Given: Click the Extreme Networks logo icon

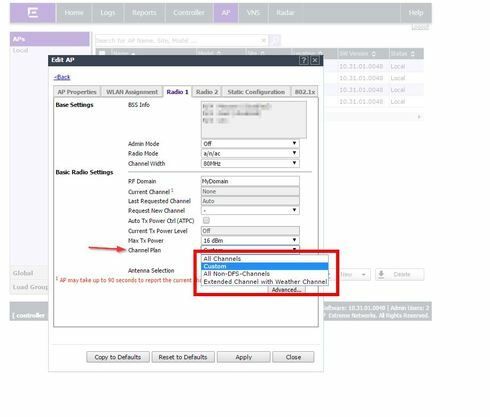Looking at the screenshot, I should click(33, 13).
